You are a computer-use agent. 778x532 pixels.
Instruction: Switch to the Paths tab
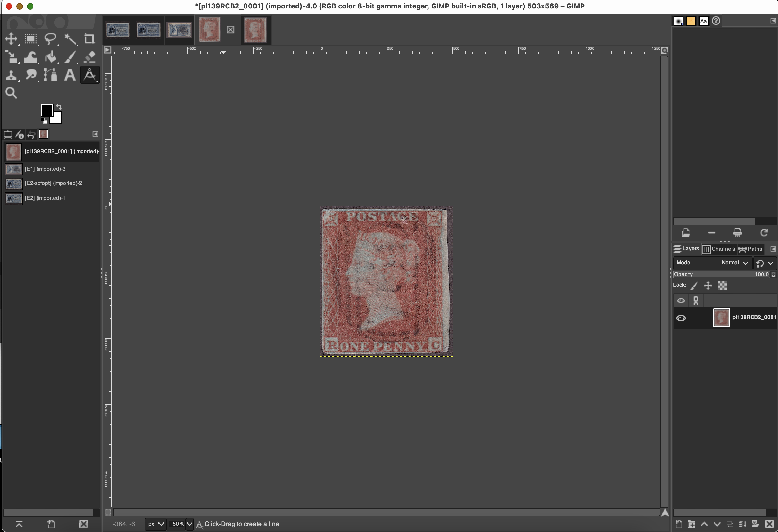pyautogui.click(x=750, y=249)
